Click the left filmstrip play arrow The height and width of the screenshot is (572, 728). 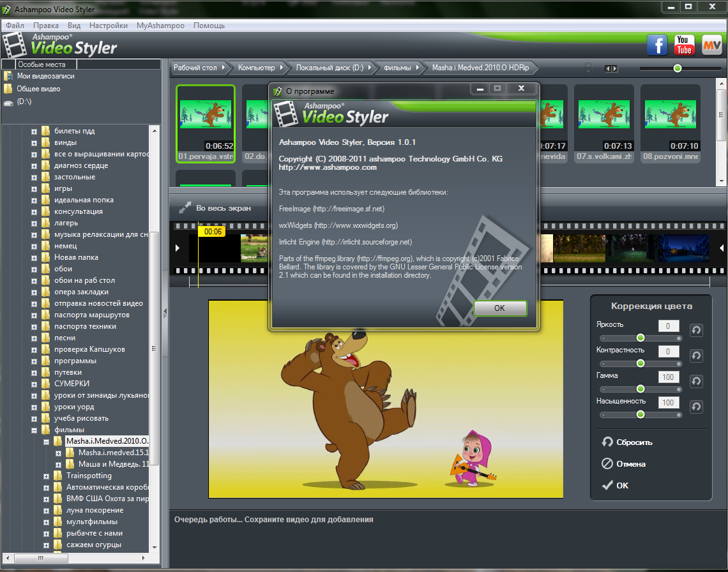177,248
